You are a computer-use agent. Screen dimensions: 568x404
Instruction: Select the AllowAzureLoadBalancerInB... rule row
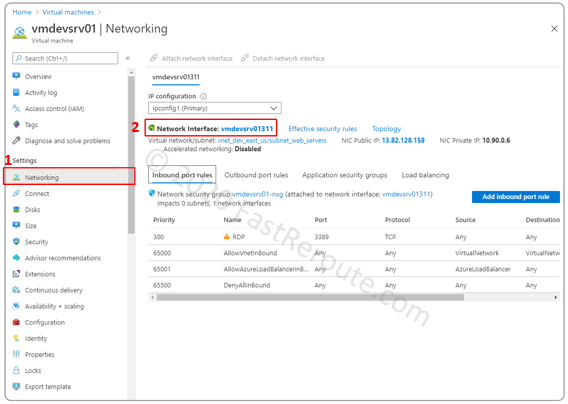354,269
